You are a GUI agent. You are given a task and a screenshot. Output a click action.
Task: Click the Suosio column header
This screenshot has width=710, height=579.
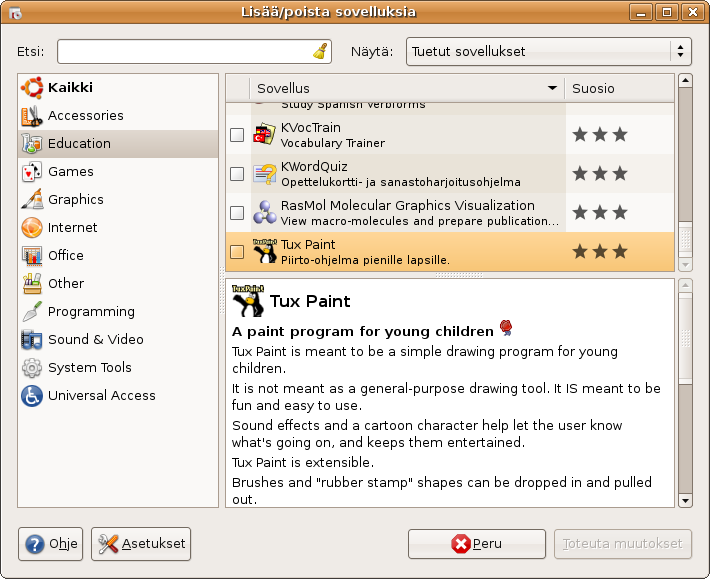(x=619, y=88)
